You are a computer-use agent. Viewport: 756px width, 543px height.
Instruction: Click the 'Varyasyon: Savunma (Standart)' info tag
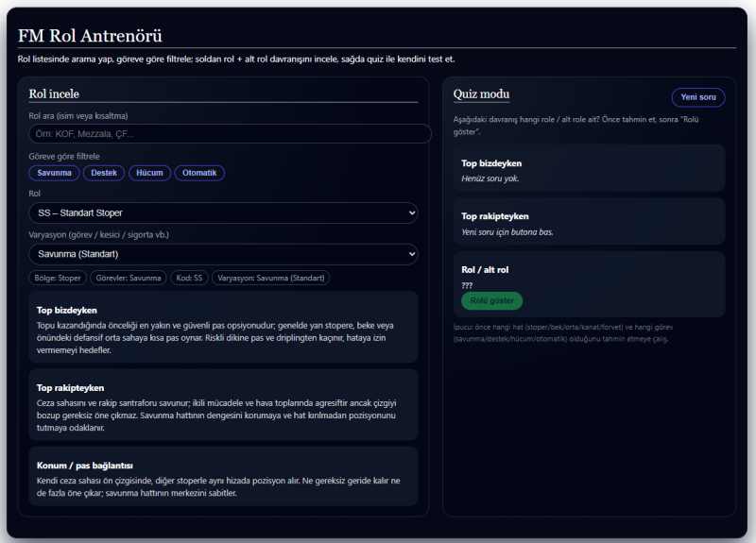point(270,279)
